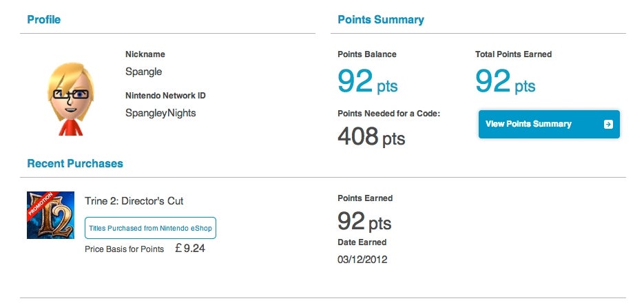
Task: Open the Profile section heading
Action: (x=44, y=20)
